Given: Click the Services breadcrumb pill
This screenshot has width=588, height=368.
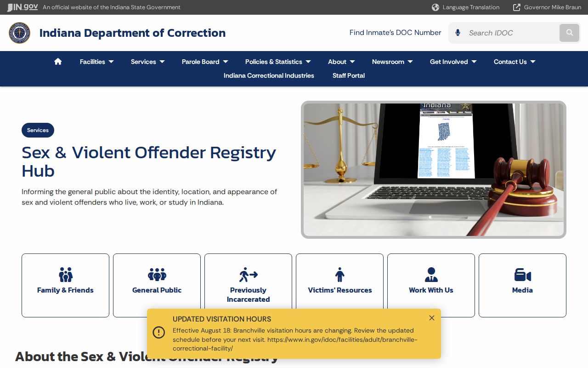Looking at the screenshot, I should [38, 130].
